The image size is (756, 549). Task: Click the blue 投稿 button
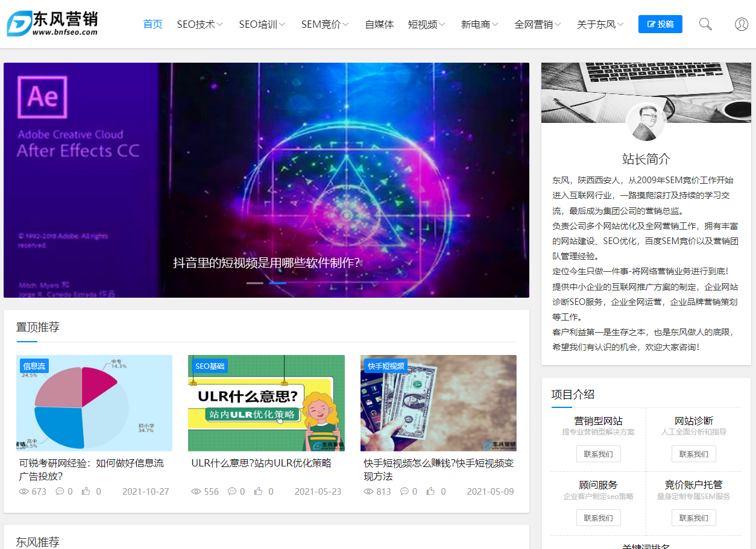pyautogui.click(x=660, y=24)
